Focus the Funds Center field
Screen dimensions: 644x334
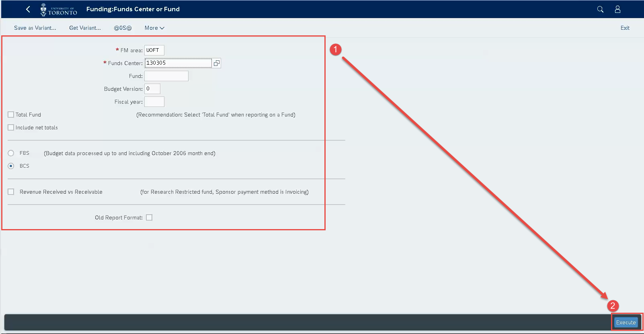(178, 63)
